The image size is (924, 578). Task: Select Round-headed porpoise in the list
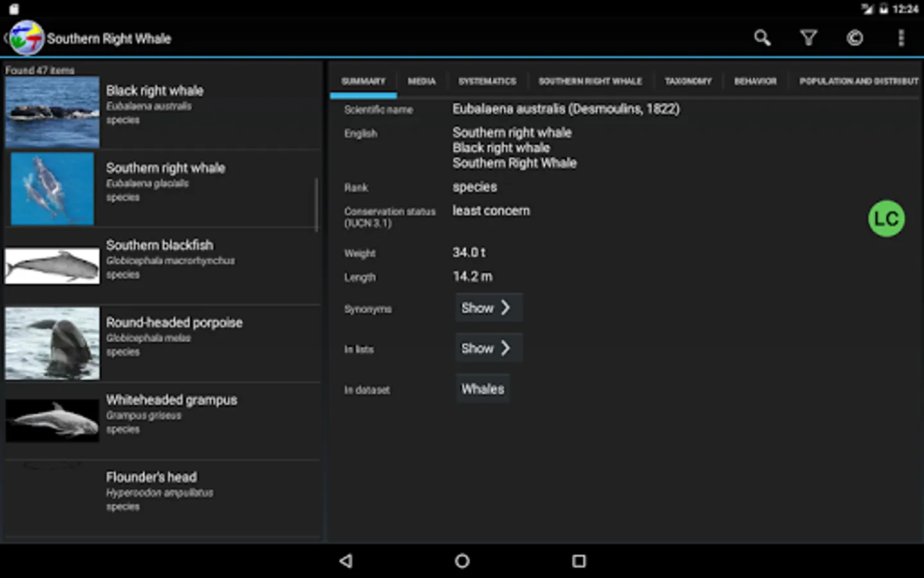(174, 322)
